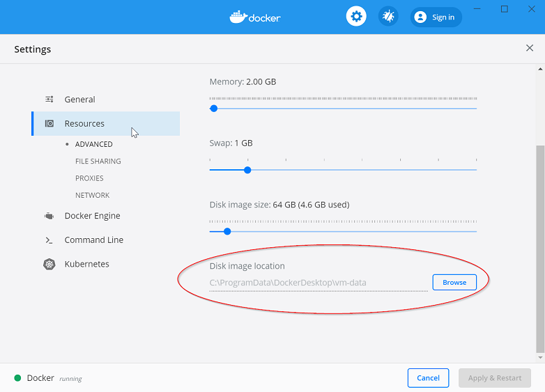Click Browse to change disk image location
The width and height of the screenshot is (545, 392).
[454, 282]
